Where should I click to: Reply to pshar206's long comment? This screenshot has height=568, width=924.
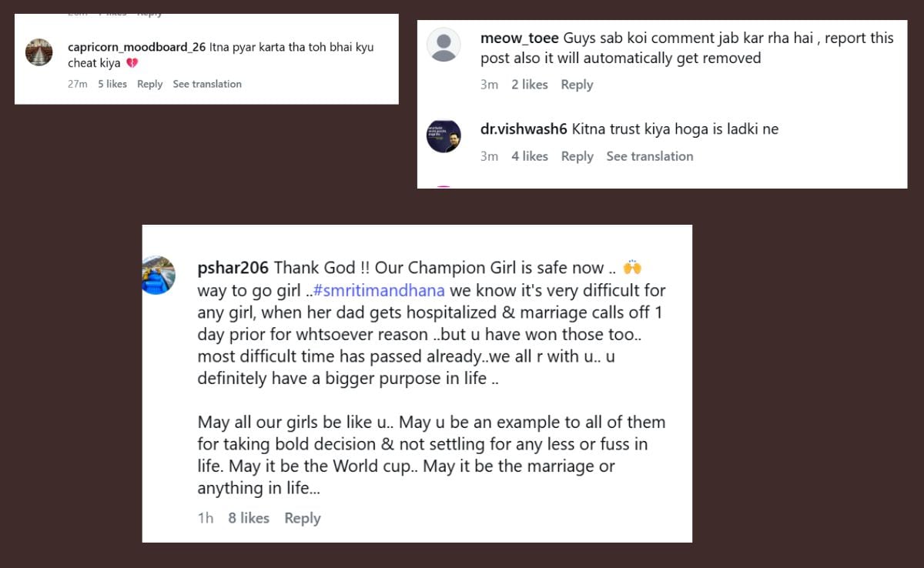coord(302,518)
